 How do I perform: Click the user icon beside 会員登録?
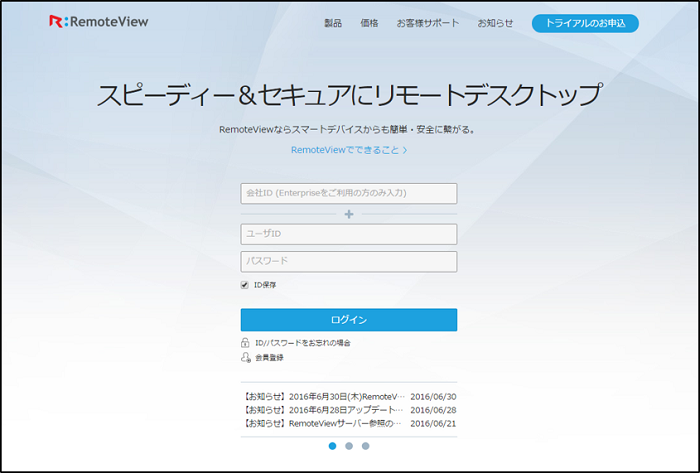pyautogui.click(x=246, y=357)
